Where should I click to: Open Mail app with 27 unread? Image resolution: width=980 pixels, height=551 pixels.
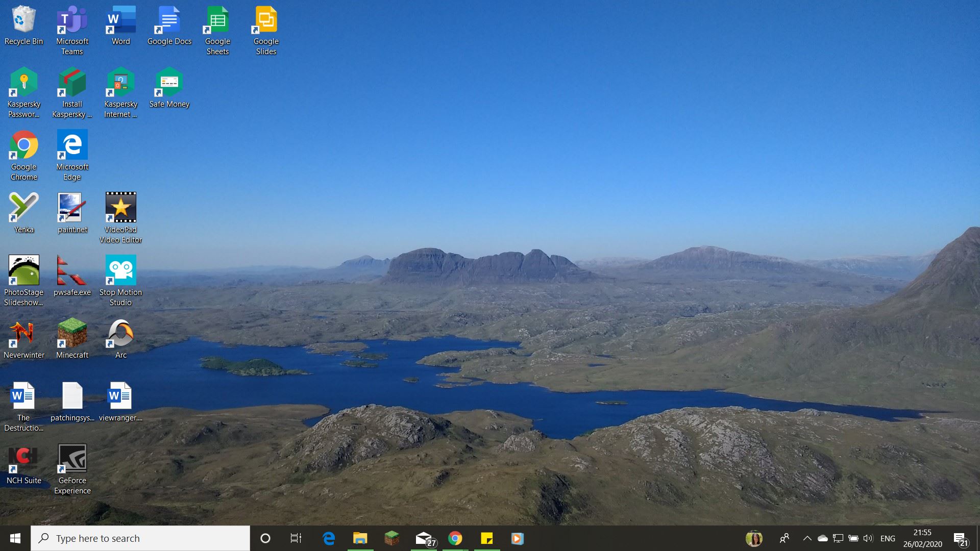[424, 538]
